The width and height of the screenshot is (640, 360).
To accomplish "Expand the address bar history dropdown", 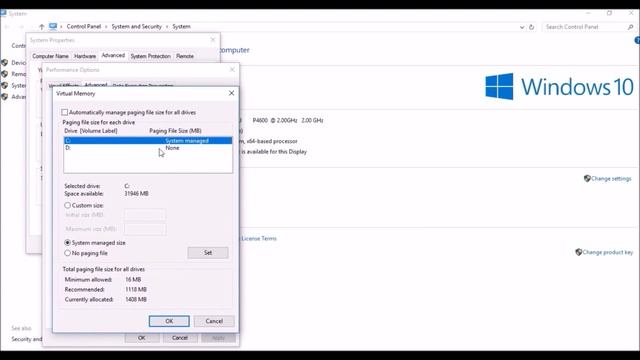I will tap(522, 27).
